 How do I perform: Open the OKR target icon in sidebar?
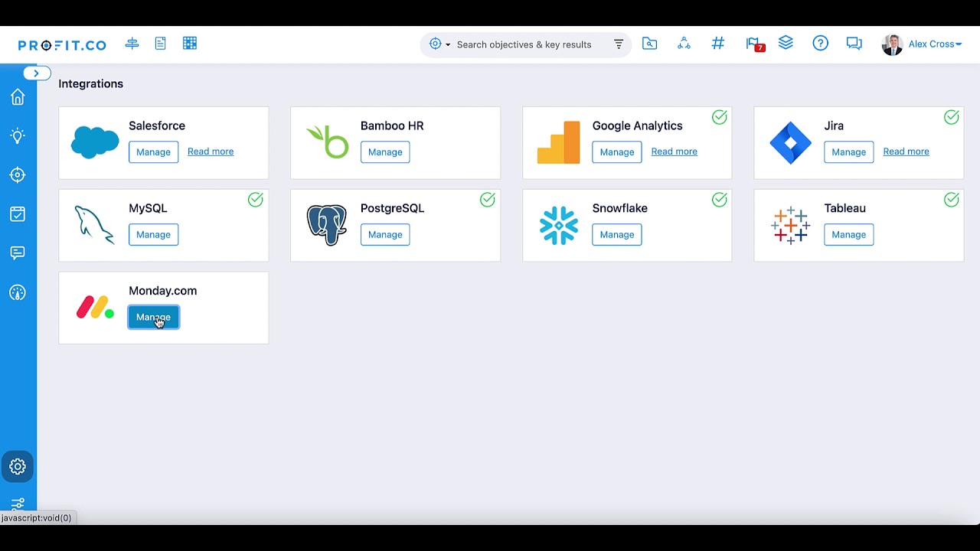pyautogui.click(x=18, y=175)
